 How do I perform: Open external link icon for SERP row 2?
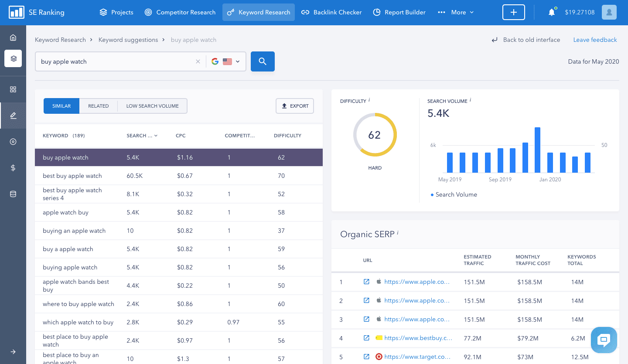tap(366, 300)
